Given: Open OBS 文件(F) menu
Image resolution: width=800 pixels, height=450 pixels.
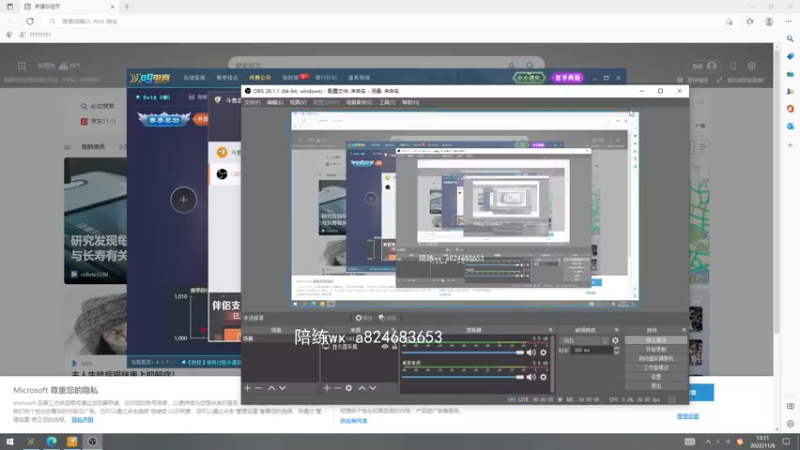Looking at the screenshot, I should coord(252,103).
